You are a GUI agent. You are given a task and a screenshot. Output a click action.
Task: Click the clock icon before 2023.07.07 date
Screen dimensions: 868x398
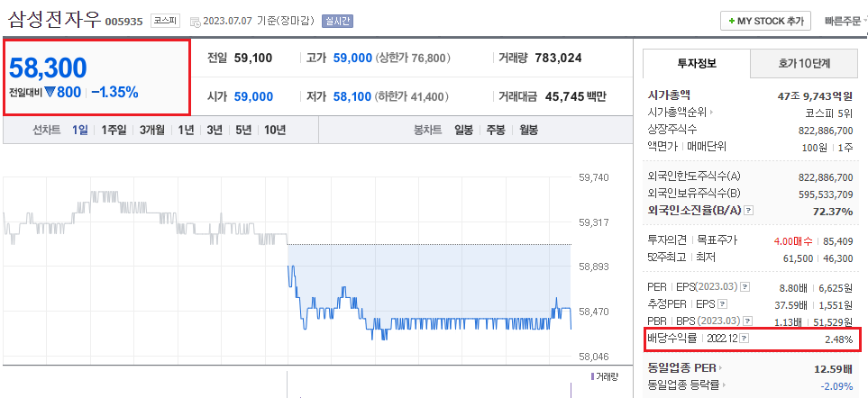(x=195, y=23)
